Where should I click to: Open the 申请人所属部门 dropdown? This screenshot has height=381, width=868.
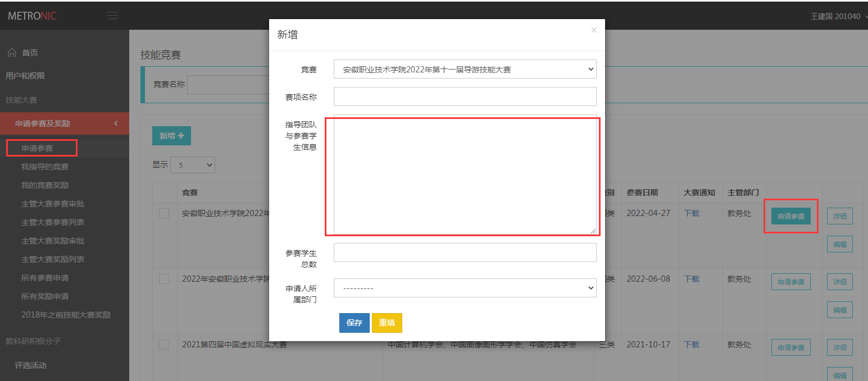[x=465, y=288]
